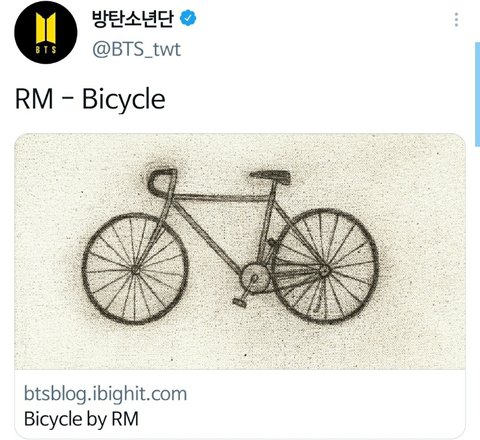Open the BTS profile avatar
This screenshot has height=440, width=480.
point(46,32)
